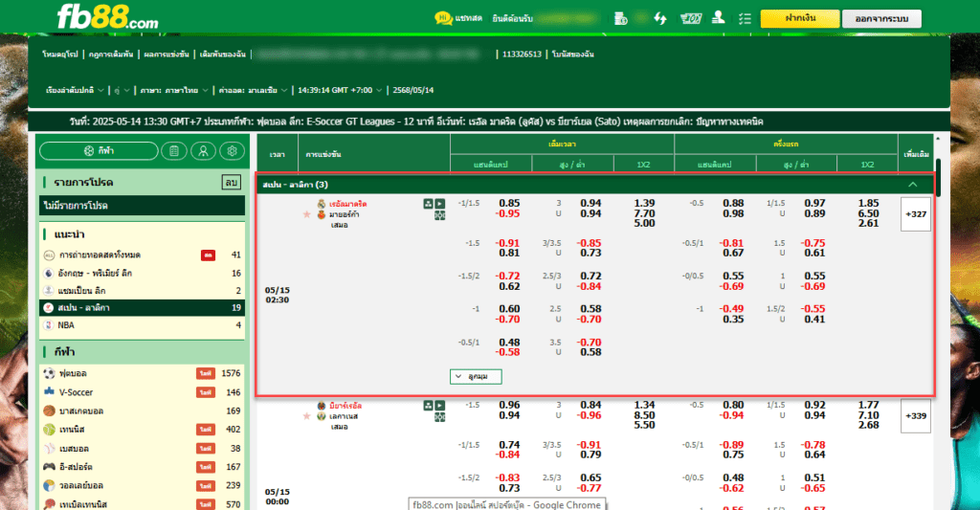980x510 pixels.
Task: Open the account person icon in sidebar
Action: [x=203, y=150]
